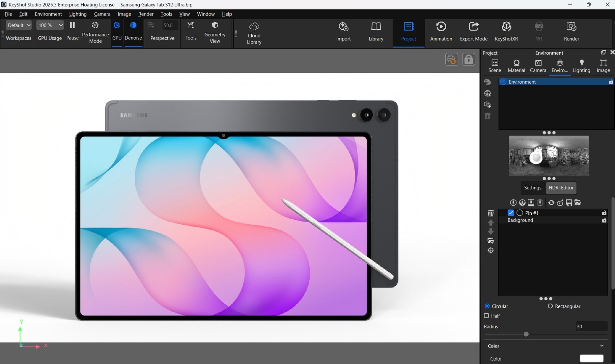Switch to the Scene tab
Image resolution: width=615 pixels, height=364 pixels.
tap(495, 66)
